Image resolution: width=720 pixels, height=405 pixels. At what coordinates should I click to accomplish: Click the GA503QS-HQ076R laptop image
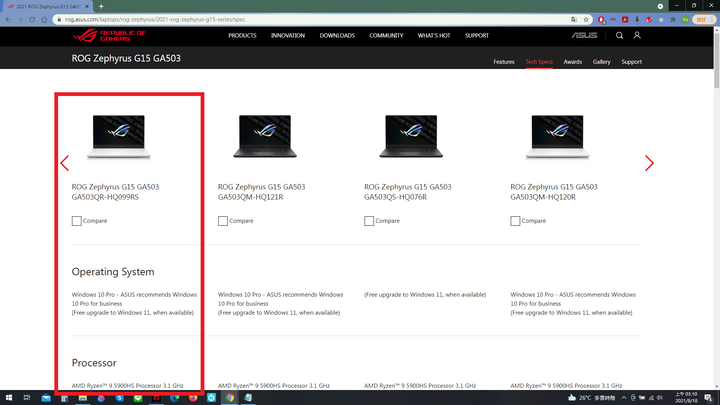coord(411,137)
